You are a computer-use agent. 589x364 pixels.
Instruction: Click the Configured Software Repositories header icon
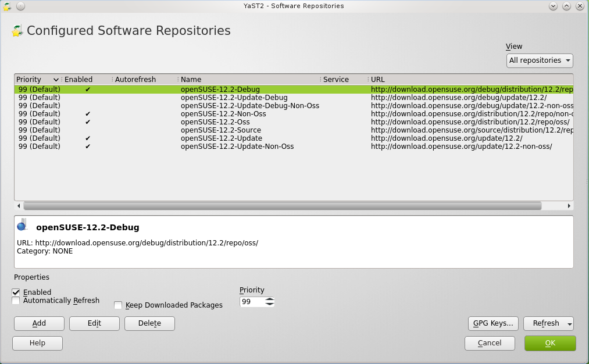coord(17,31)
